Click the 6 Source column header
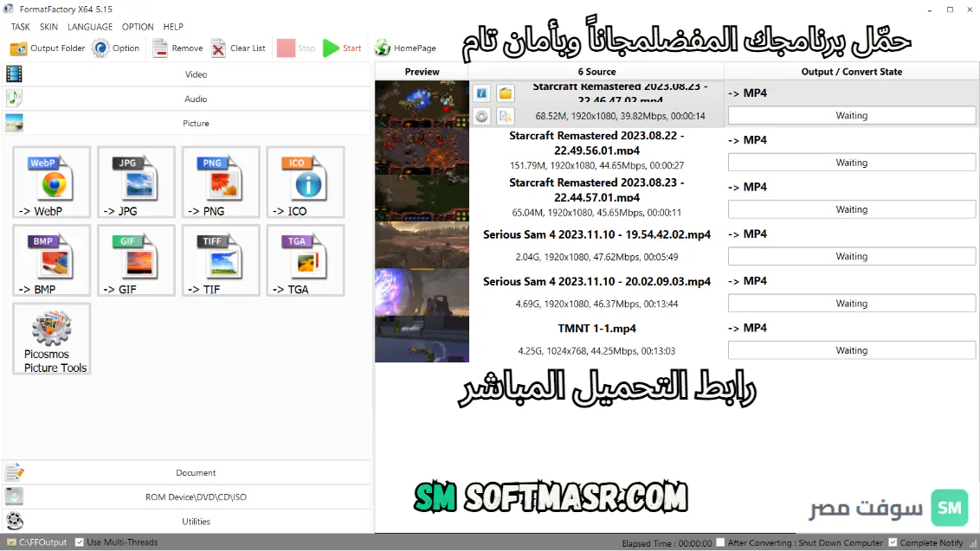Screen dimensions: 980x551 (596, 71)
